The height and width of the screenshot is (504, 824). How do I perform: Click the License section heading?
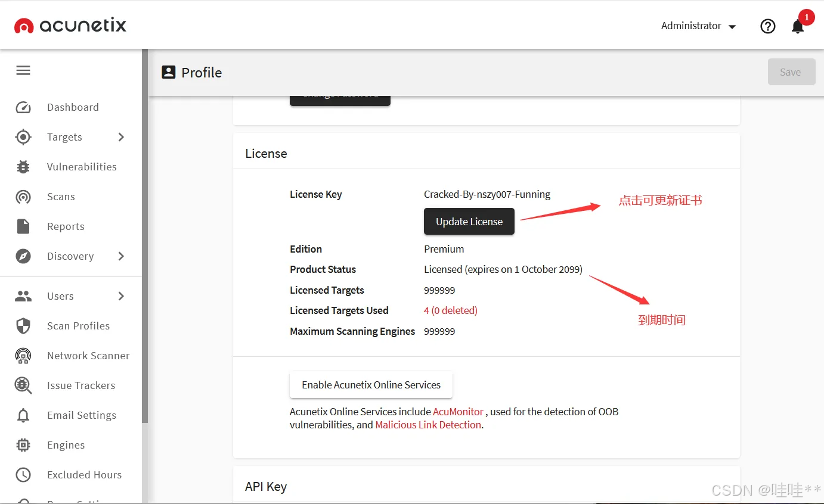pos(266,154)
